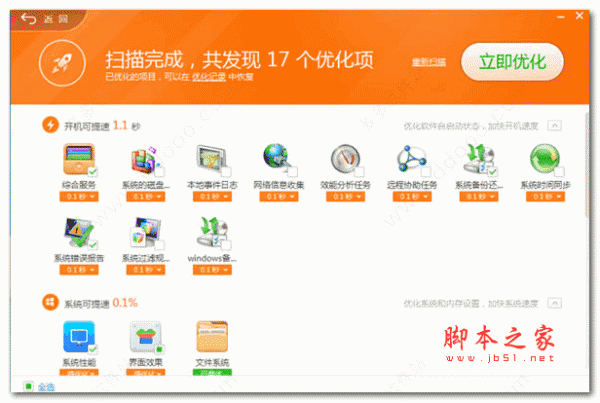The height and width of the screenshot is (403, 600).
Task: Enable the 网络信息收集 checkbox
Action: [x=293, y=172]
